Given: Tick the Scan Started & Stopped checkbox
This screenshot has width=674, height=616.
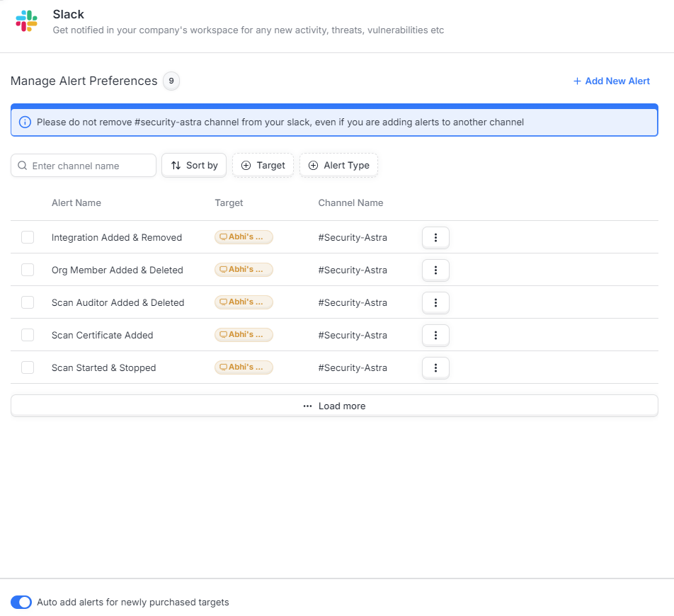Looking at the screenshot, I should [28, 367].
